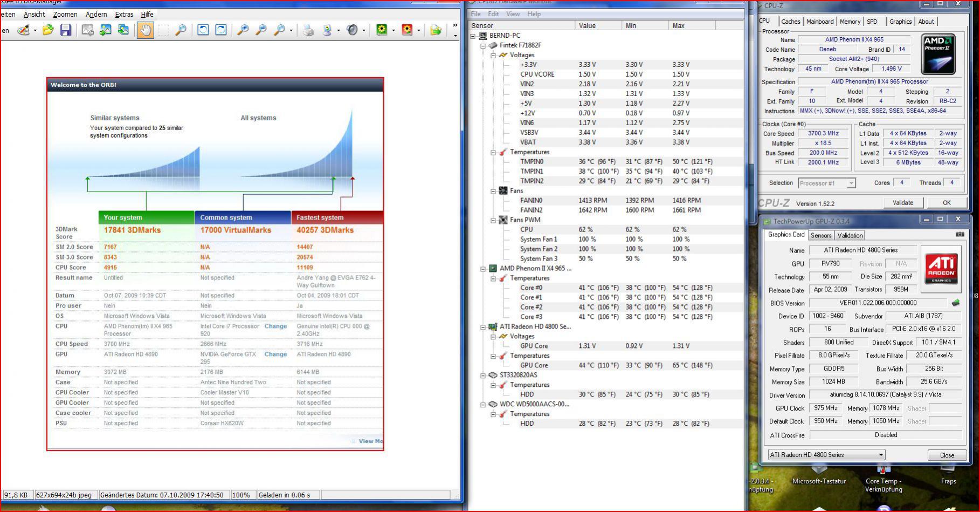The height and width of the screenshot is (512, 980).
Task: Collapse the BERND-PC tree node
Action: point(473,36)
